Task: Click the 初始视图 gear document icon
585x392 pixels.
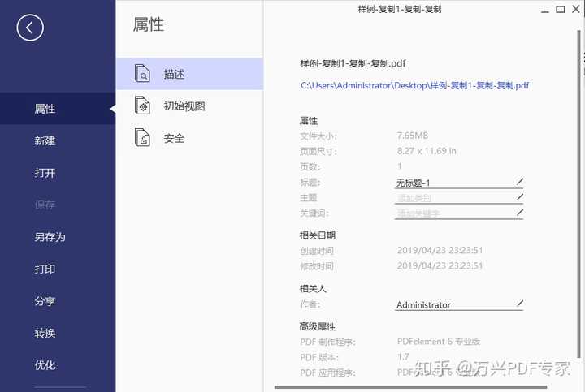Action: [142, 106]
